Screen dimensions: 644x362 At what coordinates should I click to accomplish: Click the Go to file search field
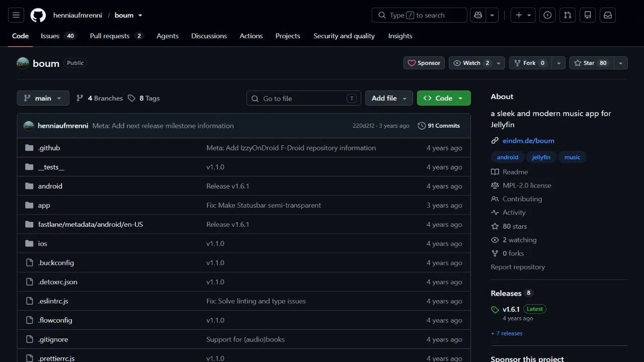pos(303,98)
